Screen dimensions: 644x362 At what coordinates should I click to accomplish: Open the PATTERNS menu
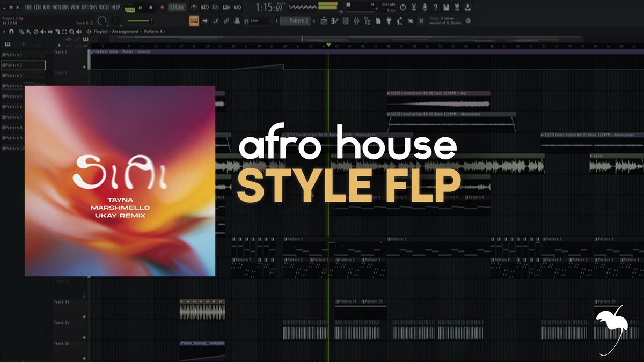(60, 8)
